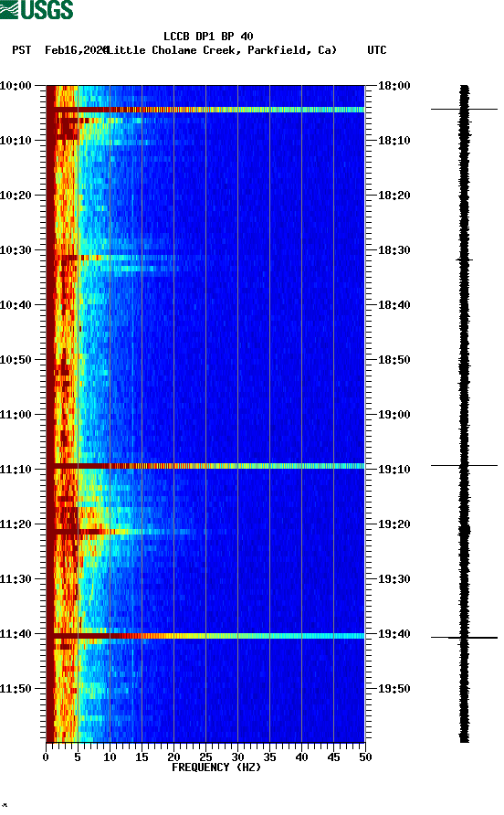Click the 18:50 UTC time label
This screenshot has height=815, width=504.
click(394, 360)
